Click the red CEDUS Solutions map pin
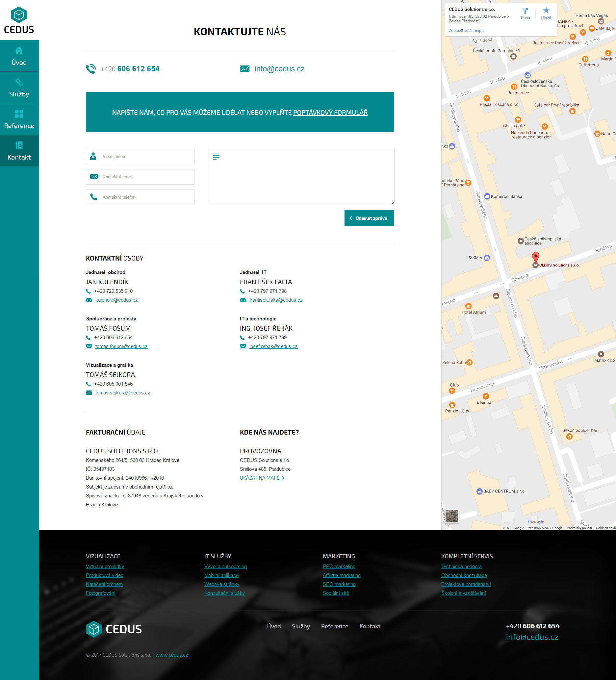The width and height of the screenshot is (616, 680). [535, 257]
